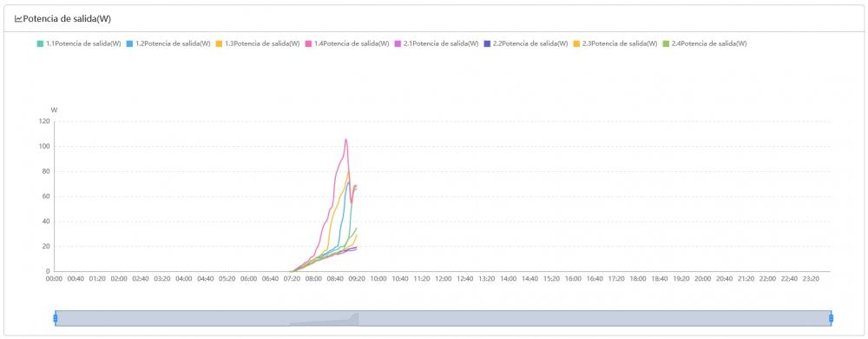Toggle 2.4Potencia de salida(W) green legend swatch

(666, 43)
